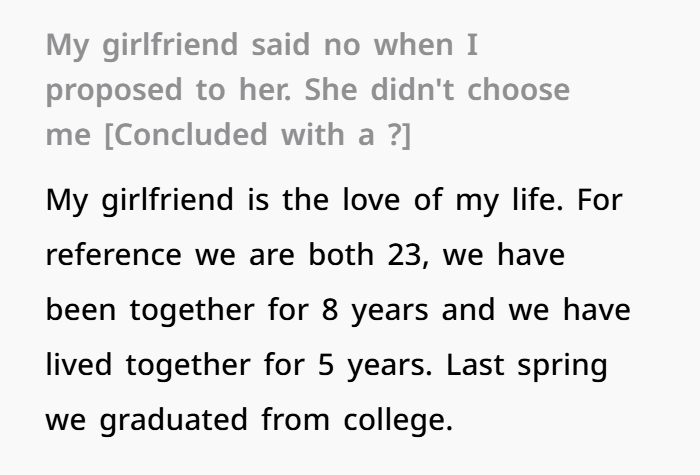Image resolution: width=700 pixels, height=475 pixels.
Task: Click the word "lived" in the paragraph
Action: pos(80,365)
